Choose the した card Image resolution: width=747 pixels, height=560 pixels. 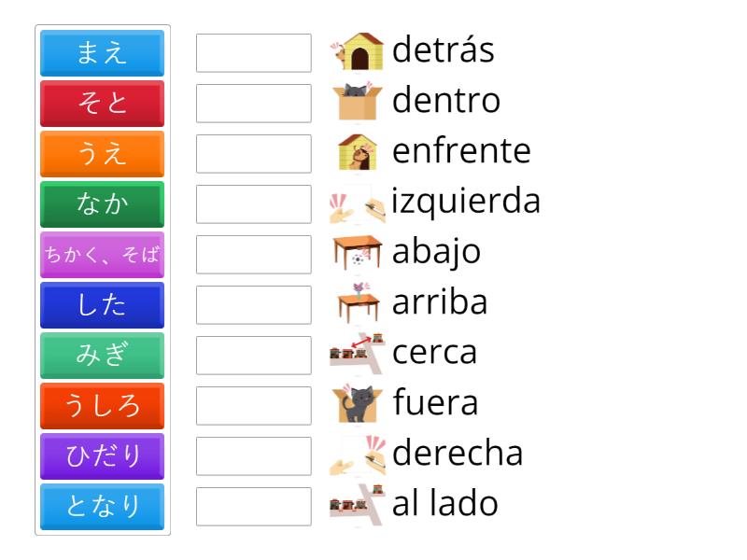click(x=102, y=305)
